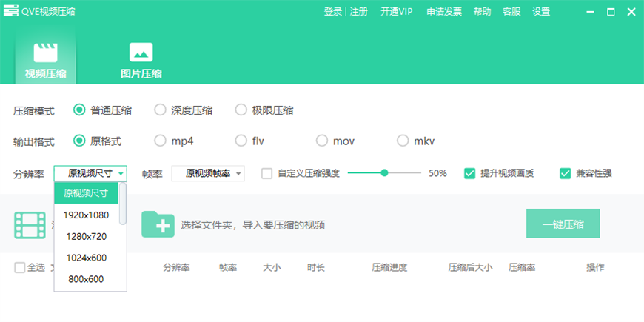Open the 图片压缩 image compression icon
This screenshot has width=644, height=322.
click(x=141, y=53)
